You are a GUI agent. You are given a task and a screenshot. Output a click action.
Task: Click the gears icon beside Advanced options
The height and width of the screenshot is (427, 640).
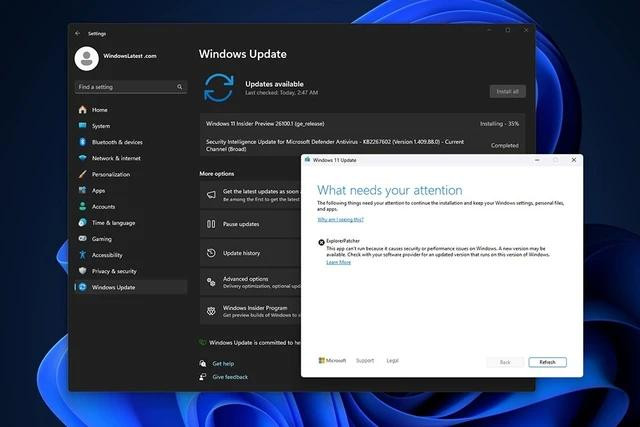(x=211, y=282)
